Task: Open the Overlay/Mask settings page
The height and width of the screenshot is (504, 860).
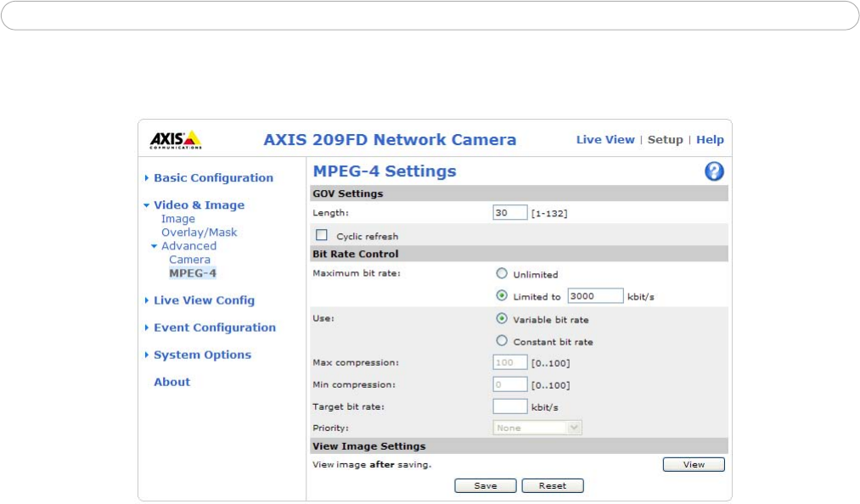Action: point(199,232)
